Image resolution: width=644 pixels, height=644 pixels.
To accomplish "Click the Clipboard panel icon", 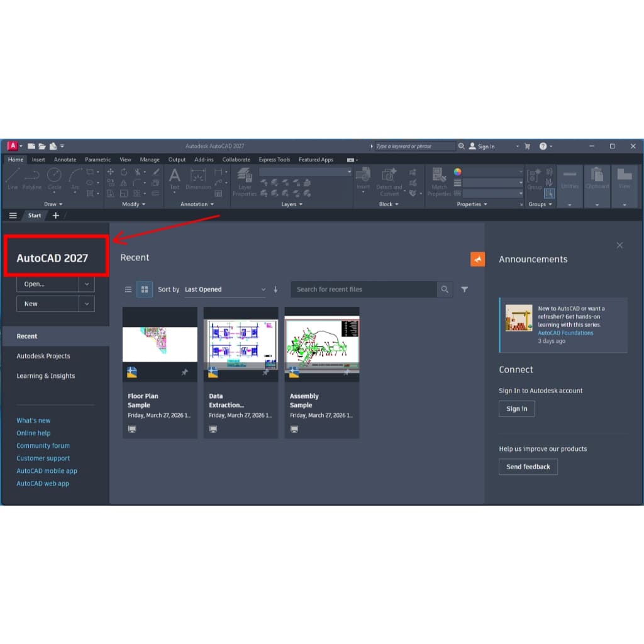I will point(597,179).
